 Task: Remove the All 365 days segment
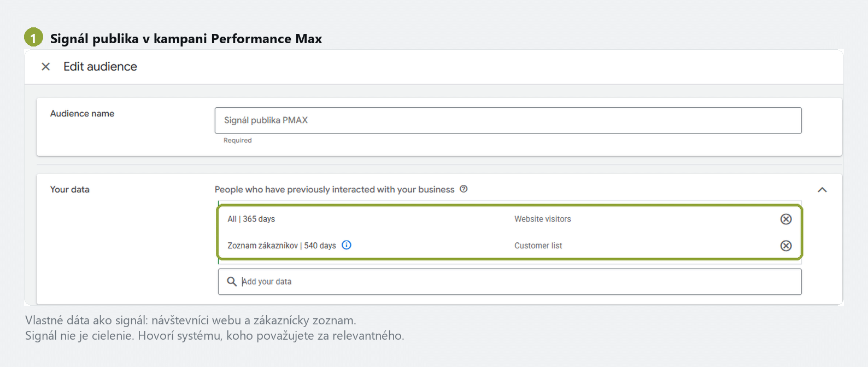pos(786,219)
